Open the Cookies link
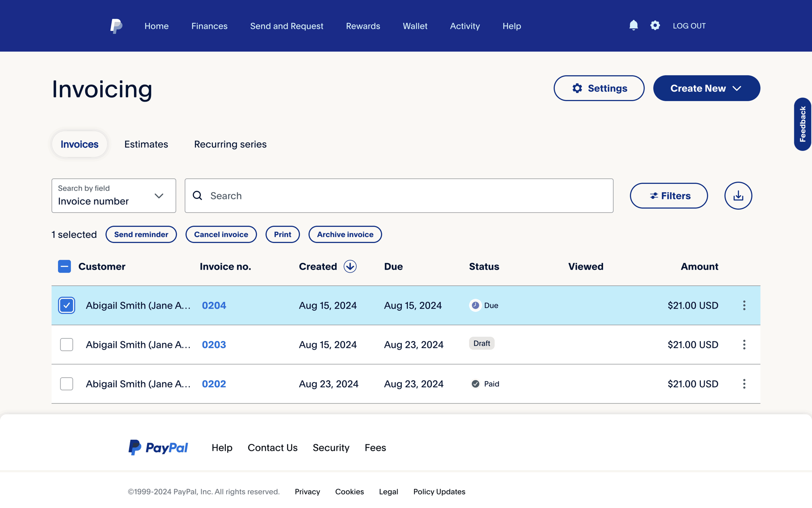The width and height of the screenshot is (812, 508). point(349,491)
